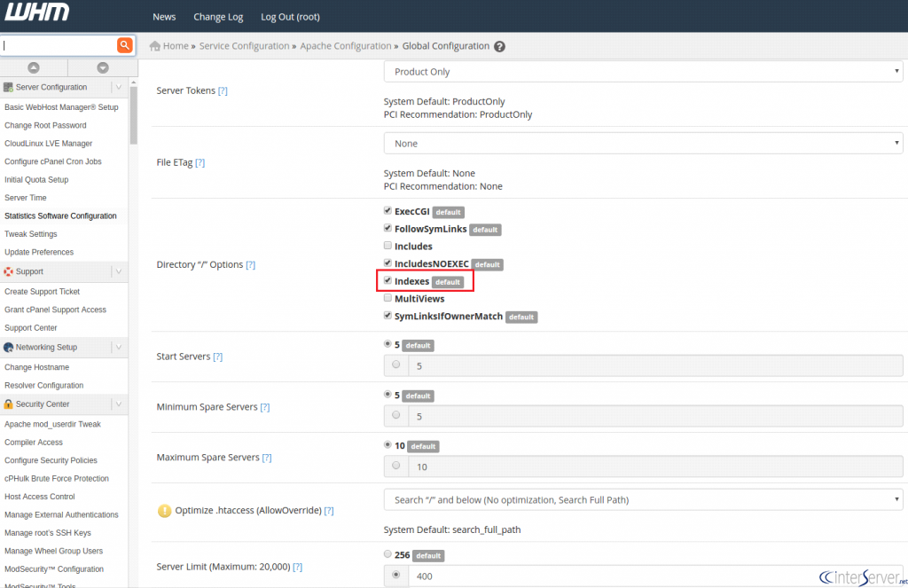Open Tweak Settings in sidebar
Screen dimensions: 908x588
31,234
